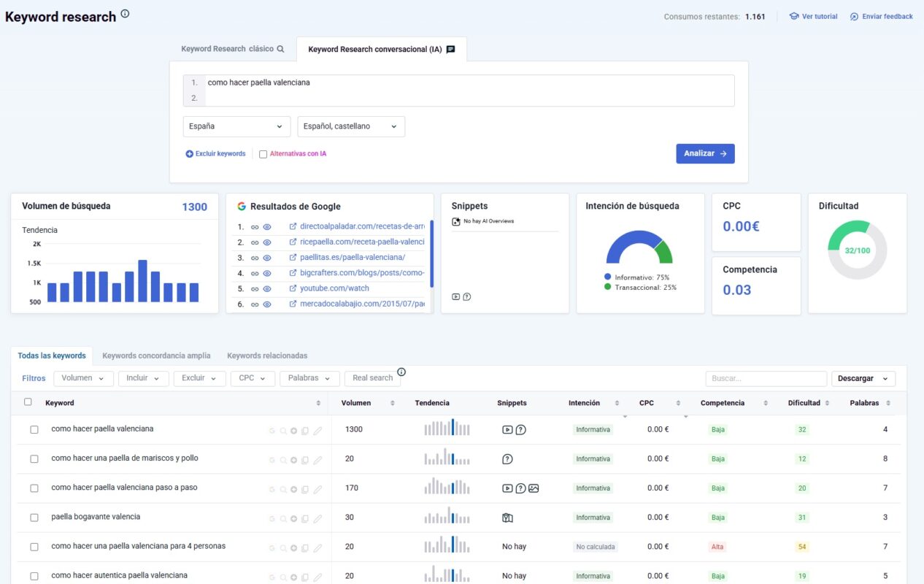
Task: Click copy icon in 'paella valenciana paso a paso' row
Action: tap(305, 489)
